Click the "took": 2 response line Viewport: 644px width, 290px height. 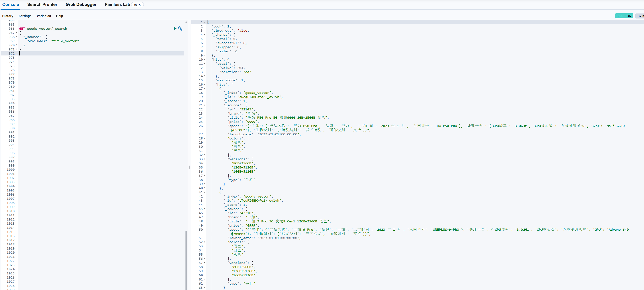point(221,26)
